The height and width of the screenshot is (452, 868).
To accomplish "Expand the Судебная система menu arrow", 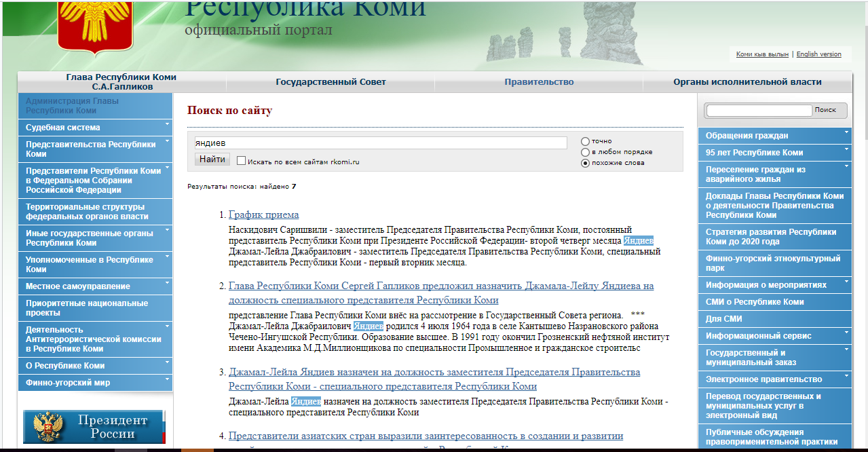I will [x=167, y=124].
